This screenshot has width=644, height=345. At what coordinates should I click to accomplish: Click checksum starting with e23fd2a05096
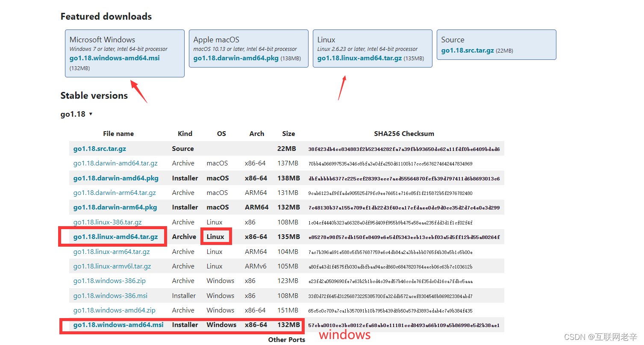tap(390, 281)
